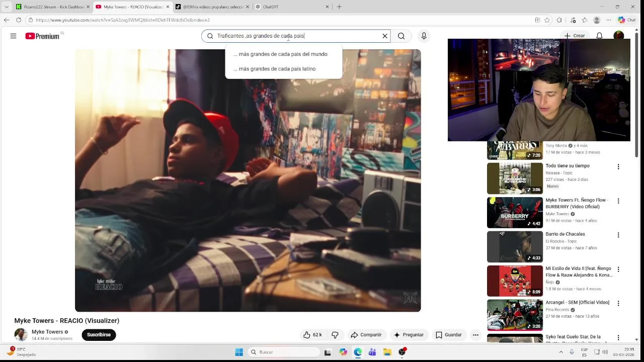Like the Myke Towers video
This screenshot has height=362, width=644.
pos(312,335)
